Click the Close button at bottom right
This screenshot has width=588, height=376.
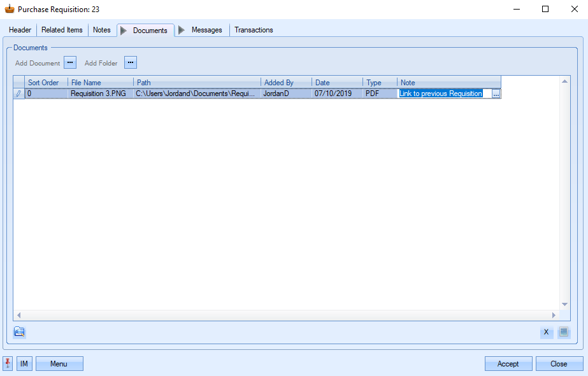pyautogui.click(x=559, y=364)
